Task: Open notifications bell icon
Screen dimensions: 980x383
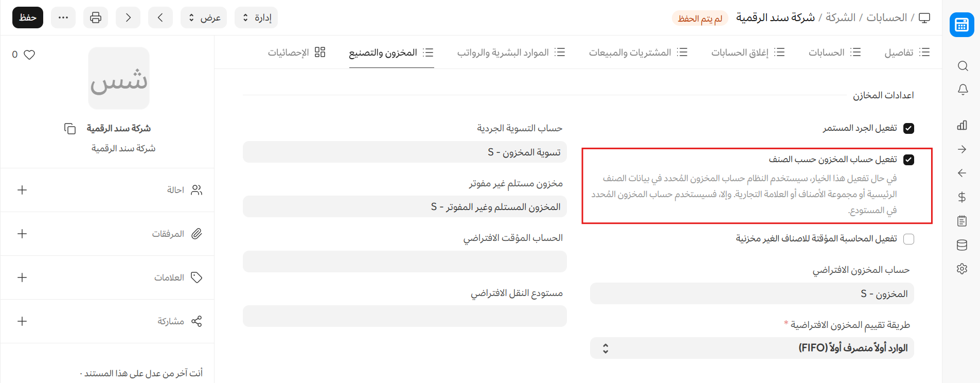Action: coord(963,90)
